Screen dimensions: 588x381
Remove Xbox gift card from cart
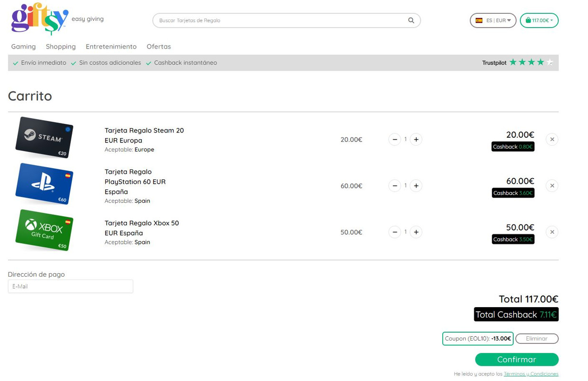(x=552, y=232)
